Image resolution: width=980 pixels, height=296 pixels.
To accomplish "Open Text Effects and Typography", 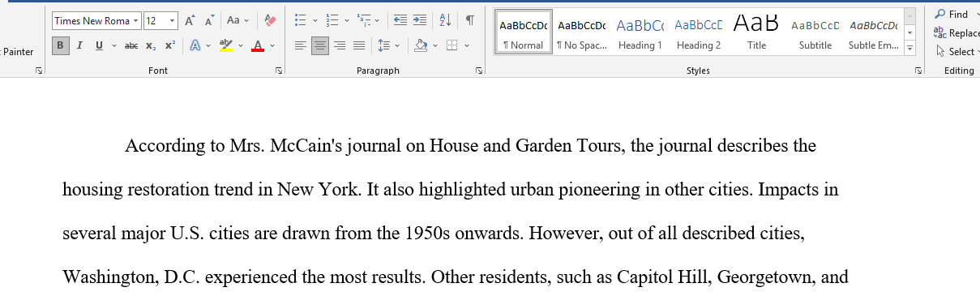I will [x=195, y=45].
